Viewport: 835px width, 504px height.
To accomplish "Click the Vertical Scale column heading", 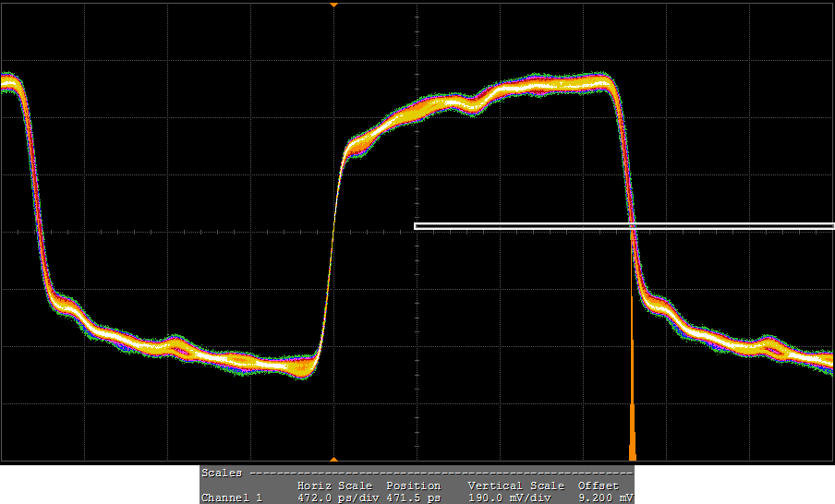I will 515,486.
